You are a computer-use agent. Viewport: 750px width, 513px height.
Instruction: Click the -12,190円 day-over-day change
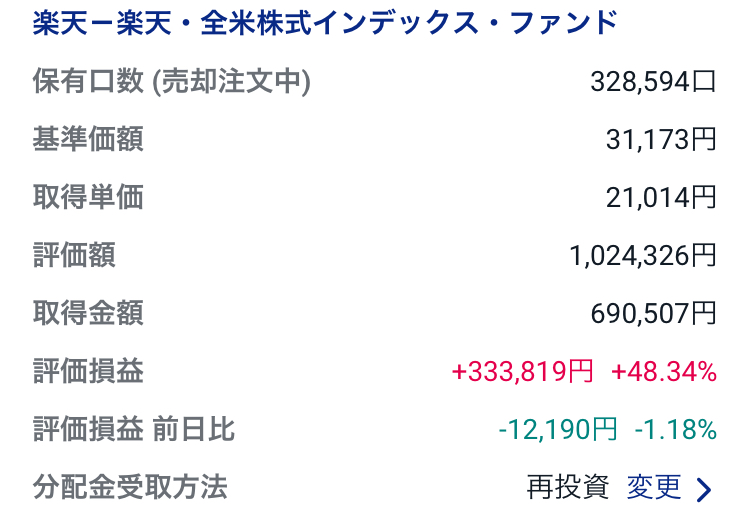558,429
